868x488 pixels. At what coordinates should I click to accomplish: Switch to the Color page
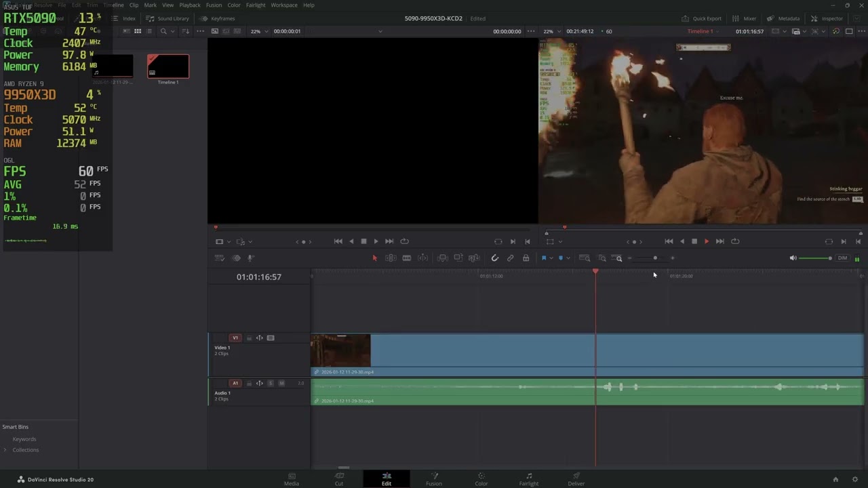coord(481,479)
